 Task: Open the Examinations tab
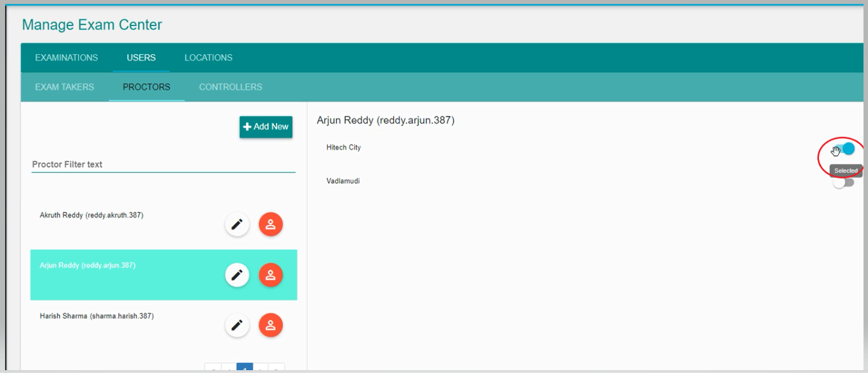66,57
